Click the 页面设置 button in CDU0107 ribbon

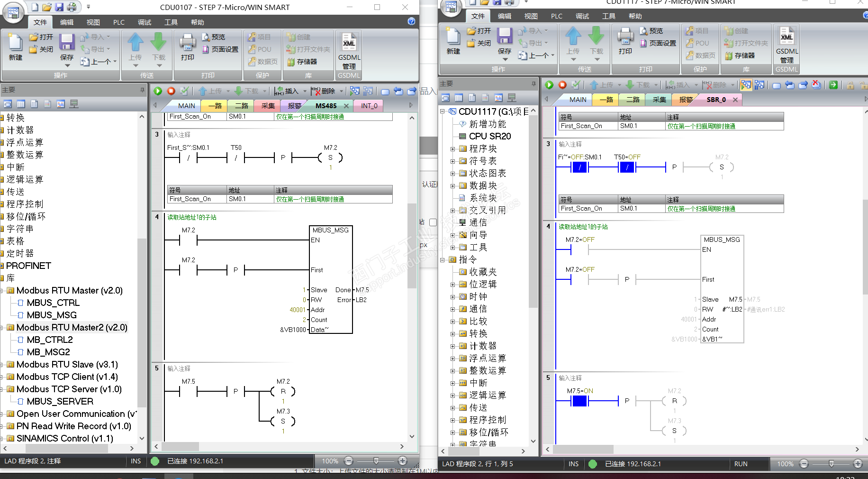tap(220, 49)
